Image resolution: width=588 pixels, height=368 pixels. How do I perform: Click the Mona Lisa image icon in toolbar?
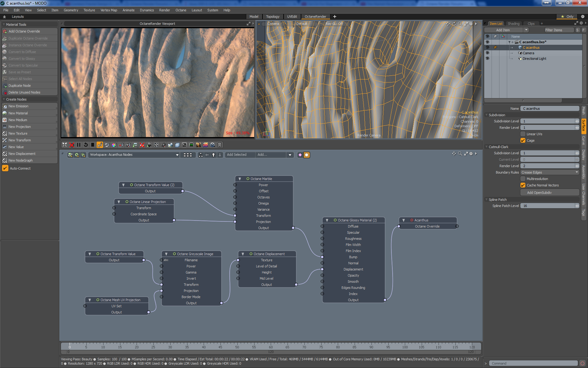point(198,145)
